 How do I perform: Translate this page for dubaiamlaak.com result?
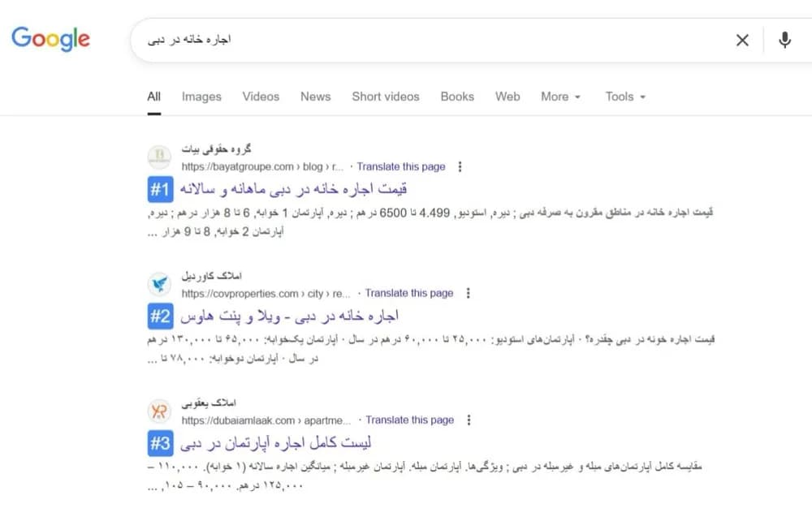[x=409, y=420]
